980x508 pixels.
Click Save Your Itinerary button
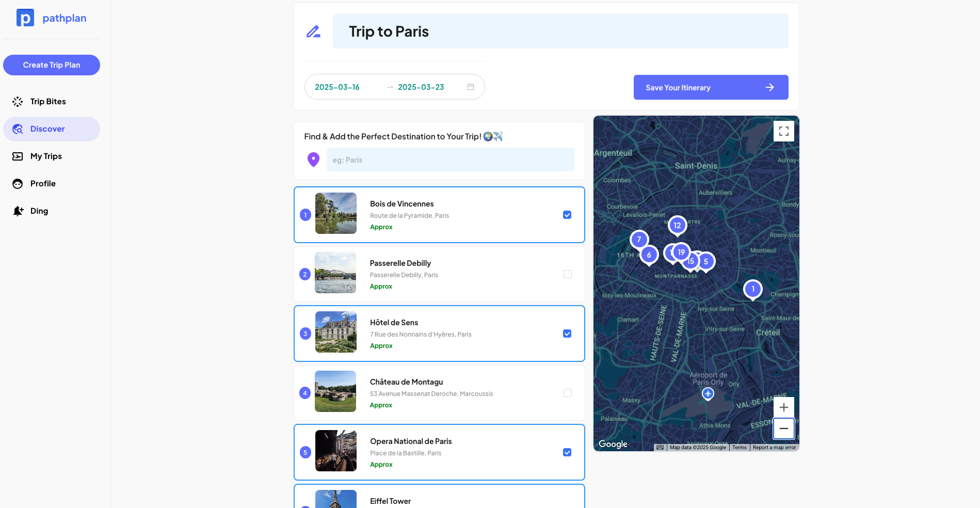point(711,87)
